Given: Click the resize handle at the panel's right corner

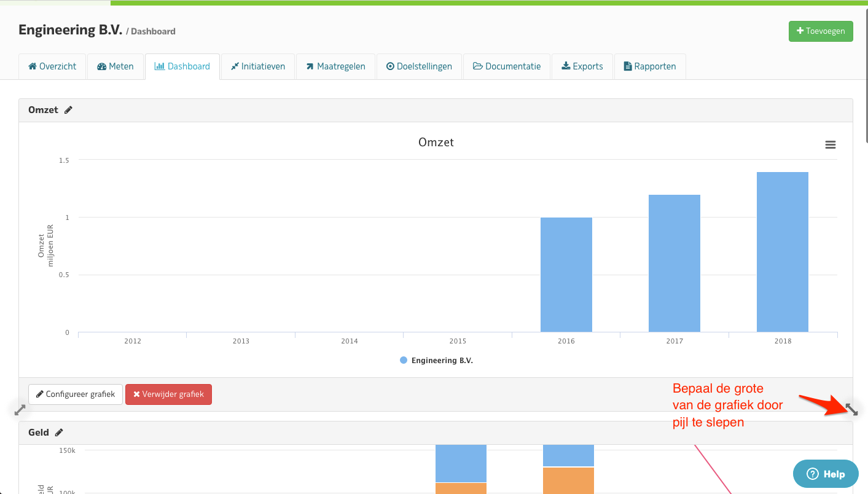Looking at the screenshot, I should point(851,409).
